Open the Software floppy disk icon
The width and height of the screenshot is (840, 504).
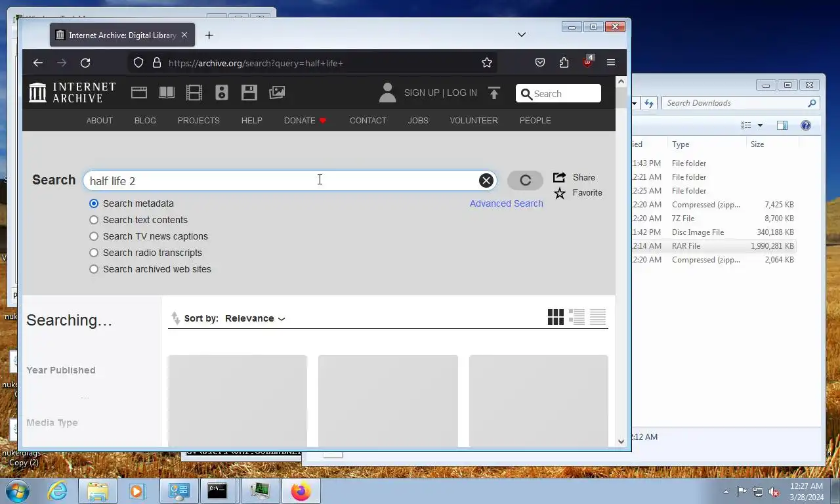(249, 93)
